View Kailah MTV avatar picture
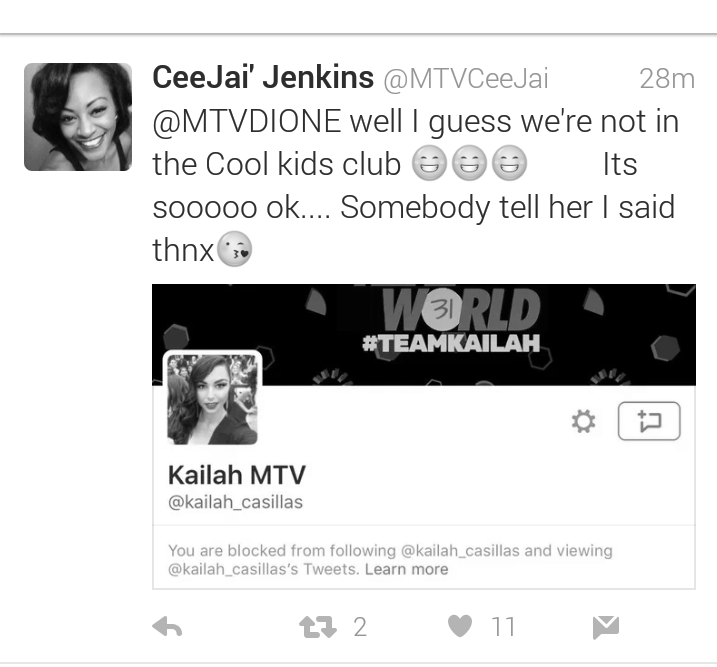Viewport: 717px width, 667px height. coord(213,399)
